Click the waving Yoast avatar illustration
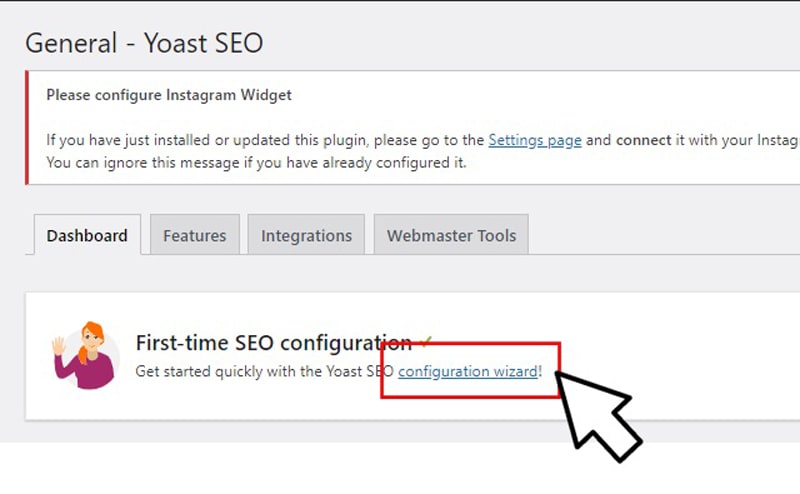 pyautogui.click(x=86, y=355)
